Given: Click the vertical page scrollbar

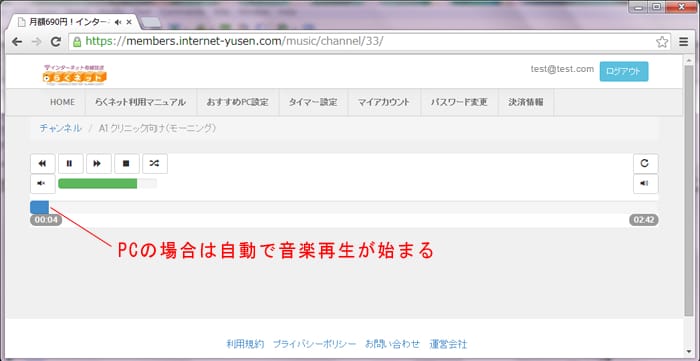Looking at the screenshot, I should tap(689, 191).
